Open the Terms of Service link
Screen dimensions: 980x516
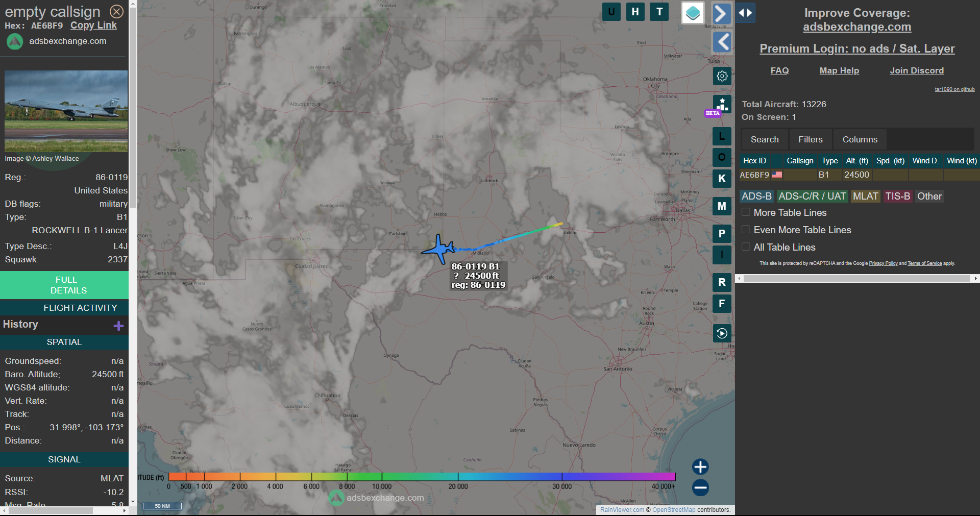tap(924, 263)
